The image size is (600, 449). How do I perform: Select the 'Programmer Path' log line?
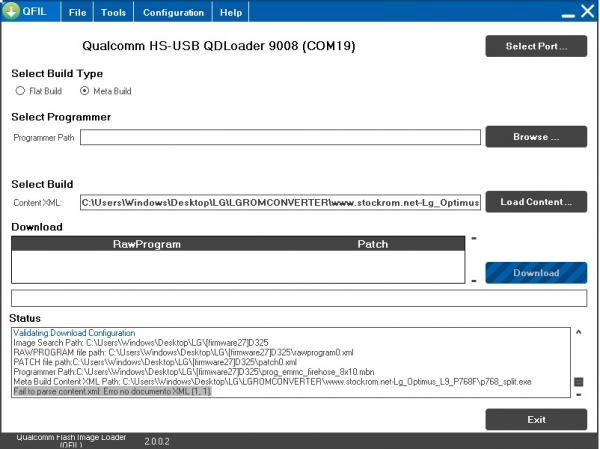coord(194,372)
